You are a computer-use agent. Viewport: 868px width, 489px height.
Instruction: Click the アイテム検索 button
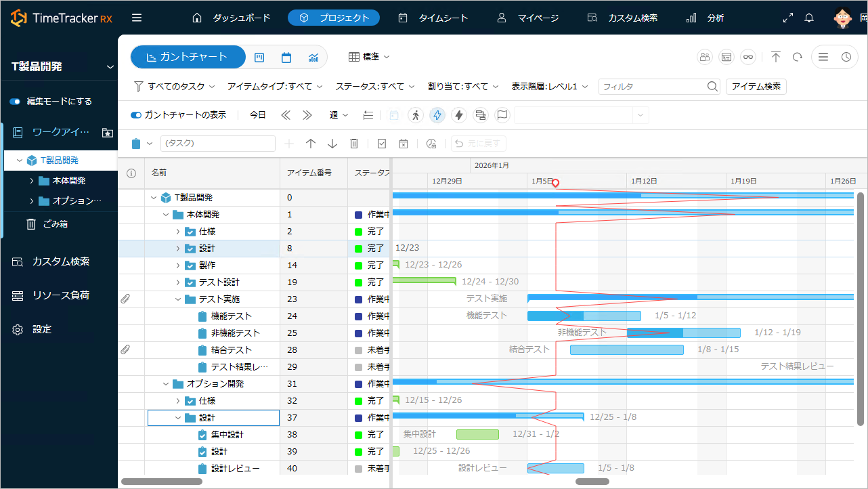point(756,87)
